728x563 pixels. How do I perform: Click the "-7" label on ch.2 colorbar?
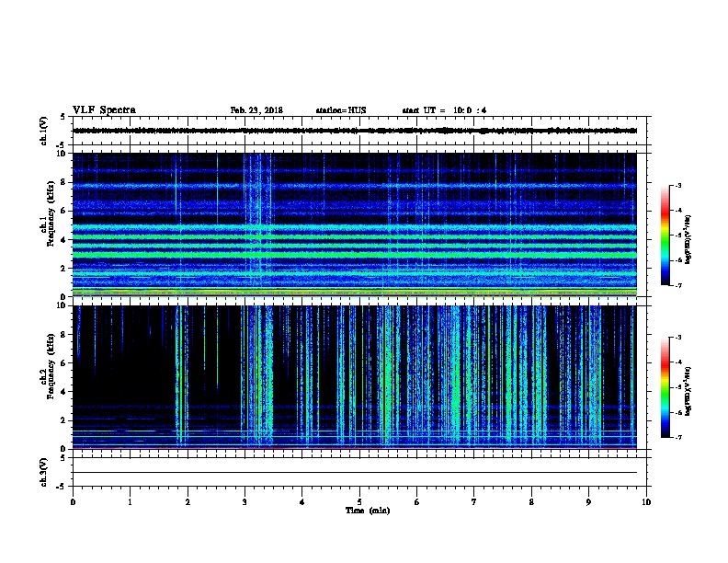point(678,437)
